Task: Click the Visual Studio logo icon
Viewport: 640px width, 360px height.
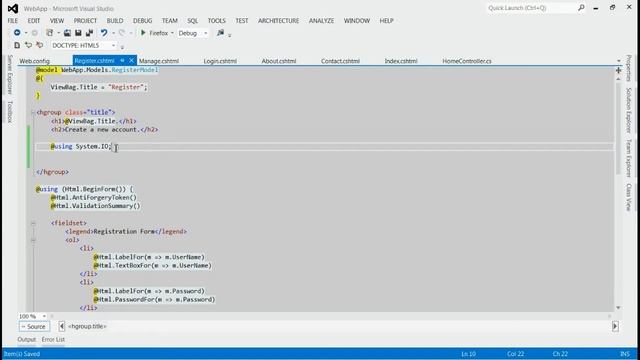Action: [13, 8]
